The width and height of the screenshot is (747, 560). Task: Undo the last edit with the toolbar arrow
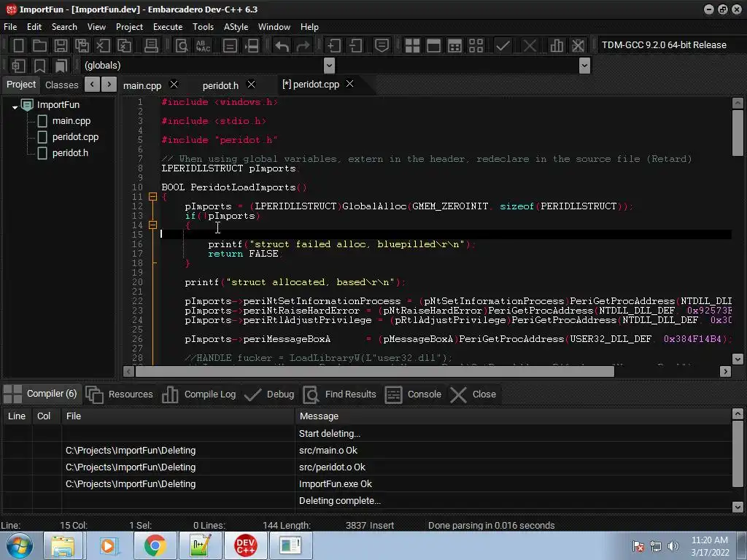282,45
